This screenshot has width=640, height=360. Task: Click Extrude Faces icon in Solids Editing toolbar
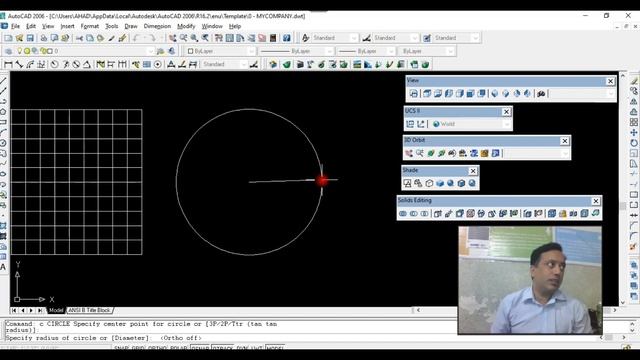(x=438, y=213)
